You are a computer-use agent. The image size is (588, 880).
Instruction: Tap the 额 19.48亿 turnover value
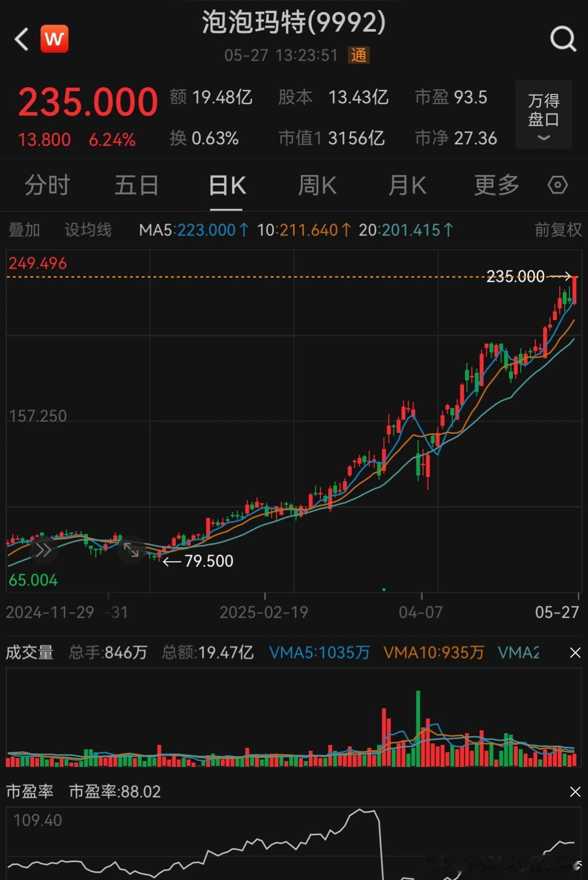pyautogui.click(x=211, y=98)
